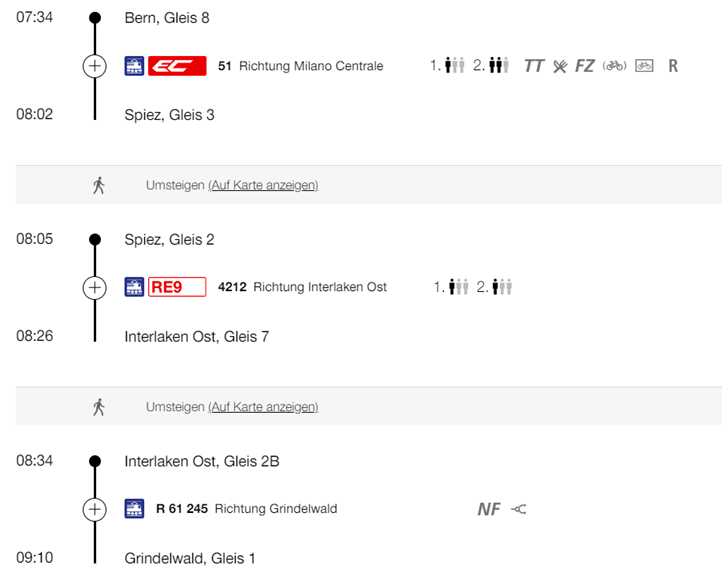Expand the Bern to Spiez leg details
Image resolution: width=722 pixels, height=580 pixels.
(x=94, y=66)
